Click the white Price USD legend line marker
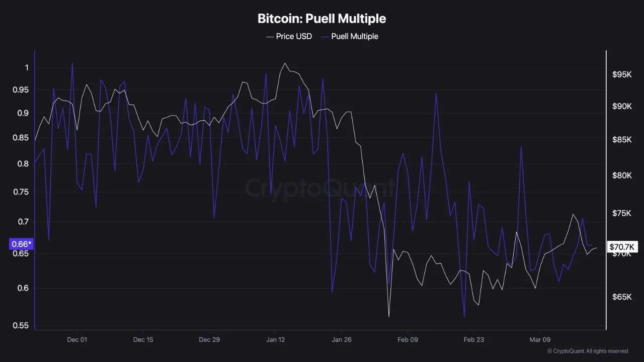 click(x=270, y=36)
